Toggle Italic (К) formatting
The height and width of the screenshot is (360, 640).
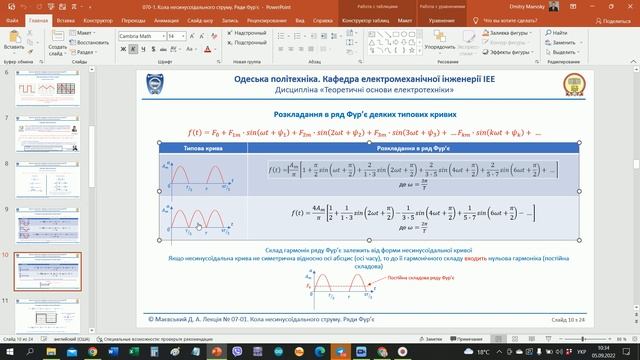click(x=133, y=49)
